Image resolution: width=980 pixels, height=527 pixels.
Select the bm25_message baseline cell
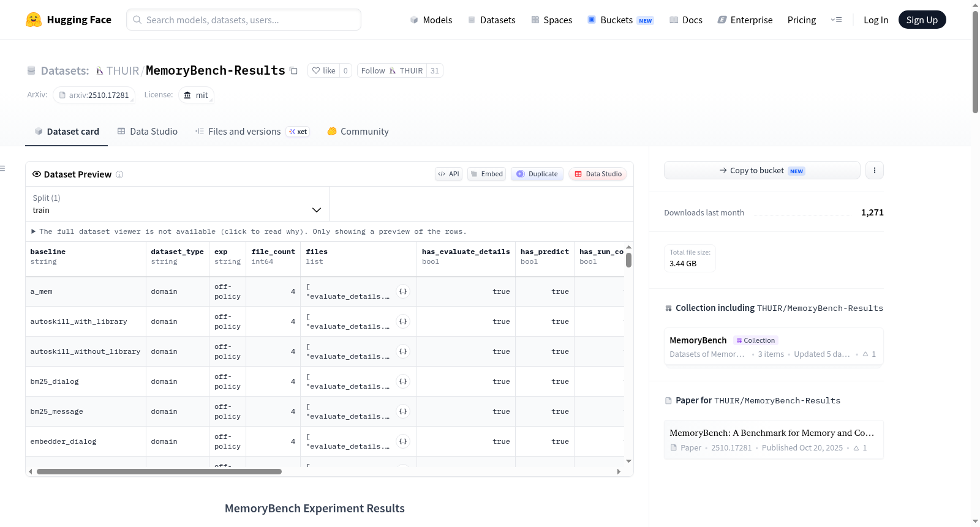point(86,411)
